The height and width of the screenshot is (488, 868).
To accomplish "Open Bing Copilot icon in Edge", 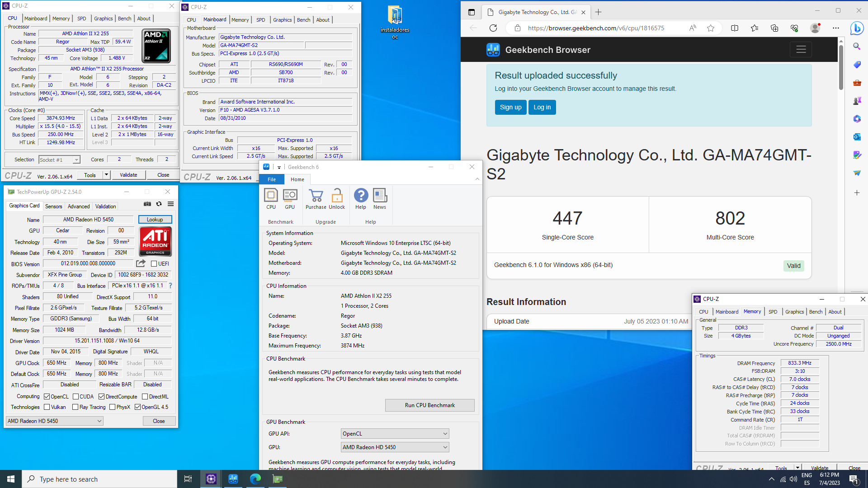I will 857,28.
